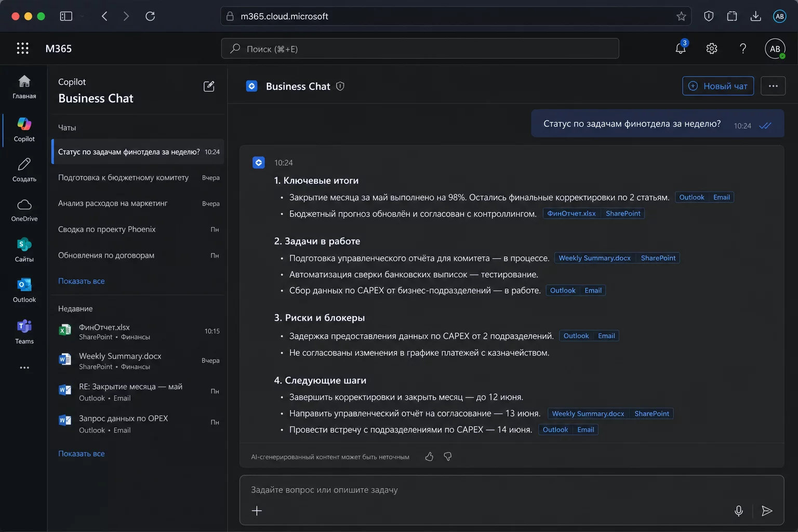Dislike the response with thumbs down
Screen dimensions: 798x532
448,457
